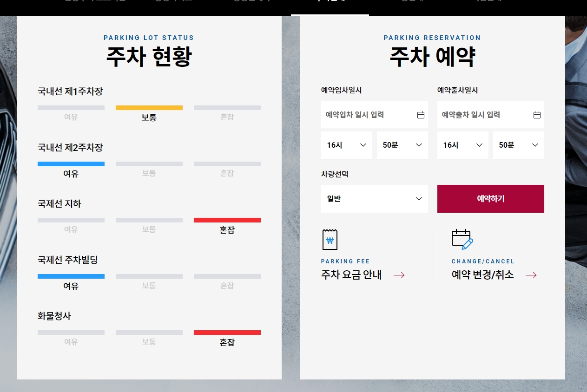This screenshot has height=392, width=587.
Task: Open the entry hour dropdown showing 16시
Action: (346, 145)
